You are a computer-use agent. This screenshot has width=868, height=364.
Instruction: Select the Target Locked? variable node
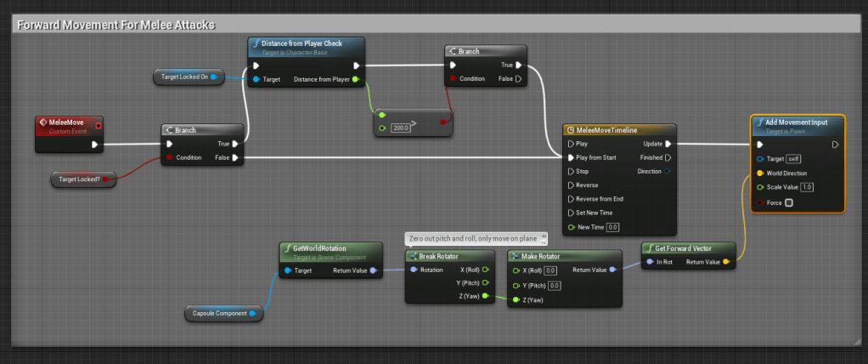[80, 179]
